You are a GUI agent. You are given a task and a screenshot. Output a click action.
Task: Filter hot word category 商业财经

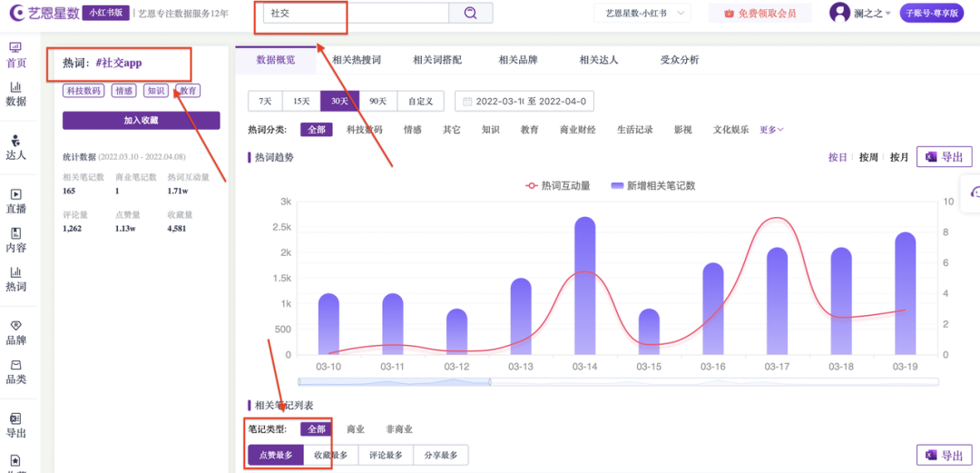[x=578, y=130]
